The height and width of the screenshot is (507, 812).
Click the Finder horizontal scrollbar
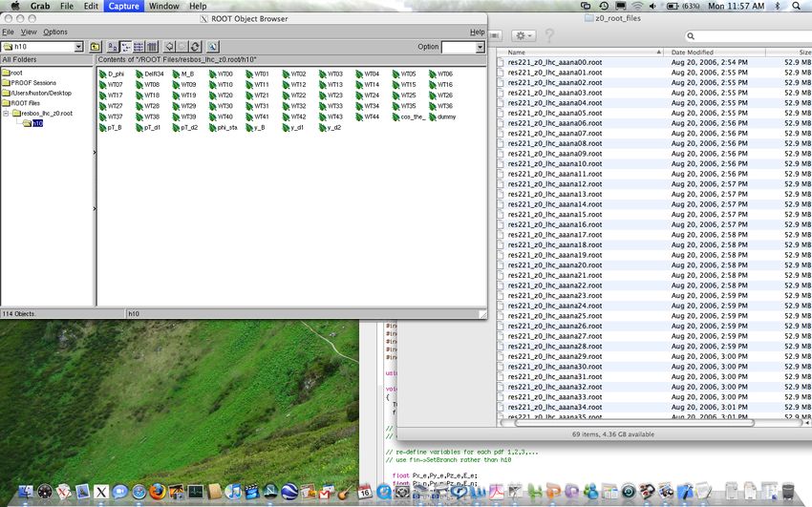(x=634, y=423)
